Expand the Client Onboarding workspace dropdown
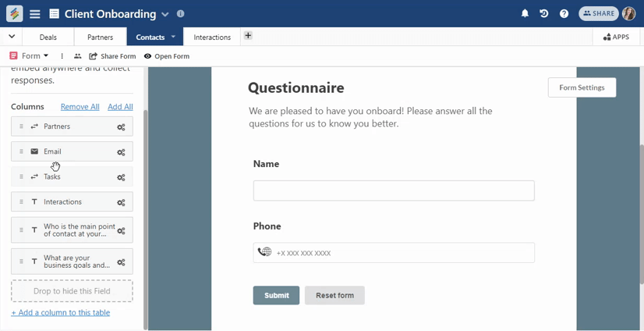The image size is (644, 331). (165, 14)
